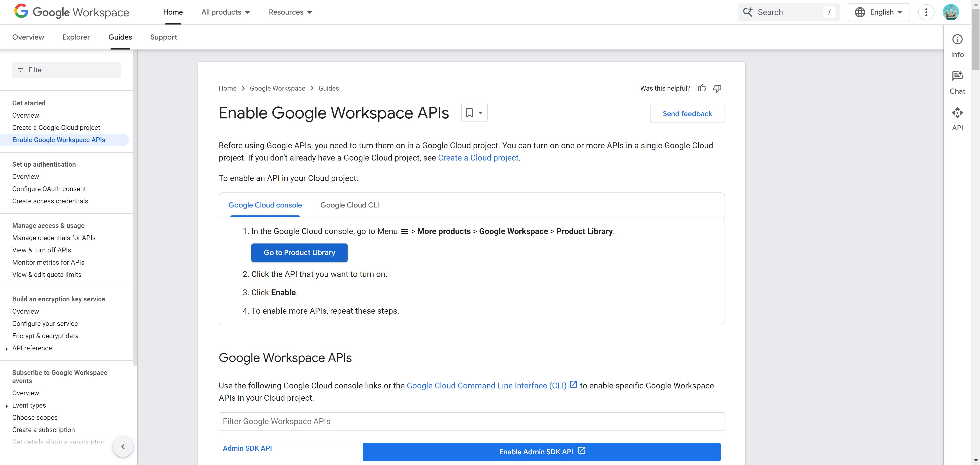Click the slash keyboard shortcut badge in search

829,12
